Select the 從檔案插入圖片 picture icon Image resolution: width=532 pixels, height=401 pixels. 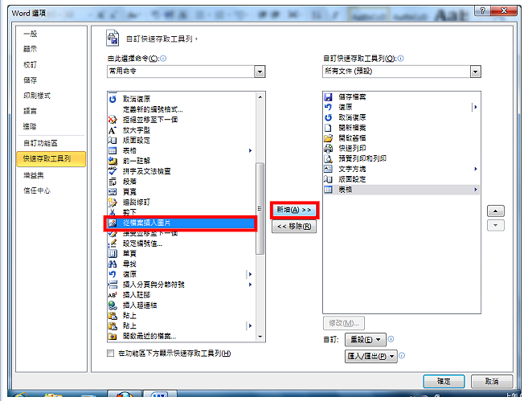113,223
